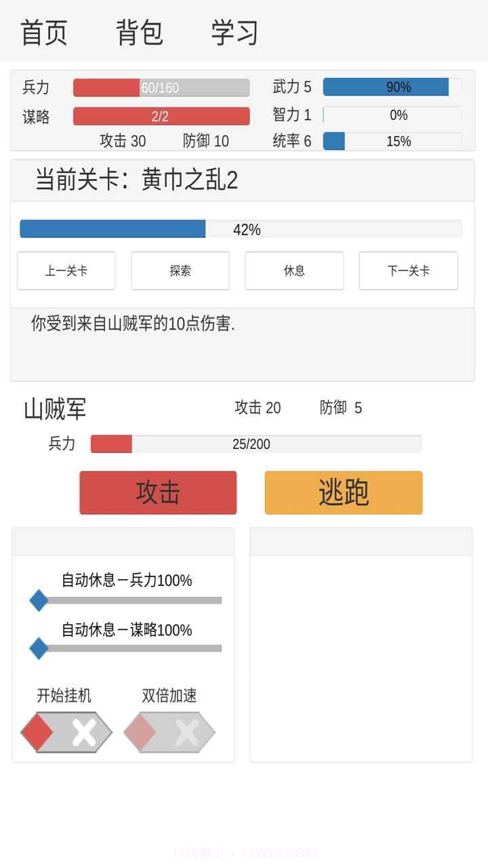Click the red diamond icon under 开始挂机
Screen dimensions: 488x868
(x=37, y=732)
